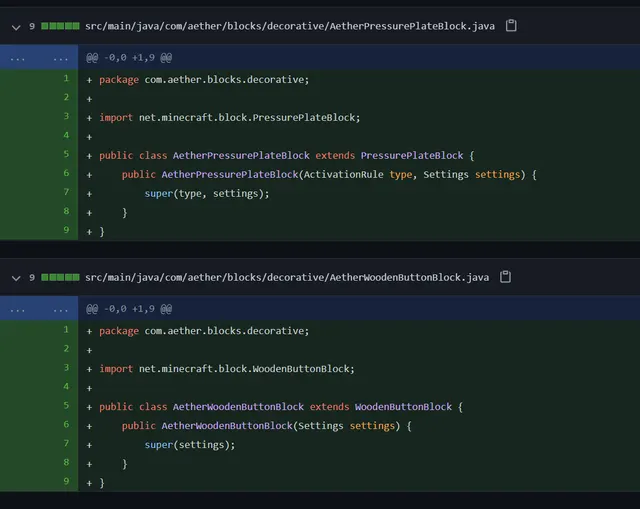Screen dimensions: 640x509
Task: Select line 7 number in AetherWoodenButtonBlock.java
Action: click(66, 443)
